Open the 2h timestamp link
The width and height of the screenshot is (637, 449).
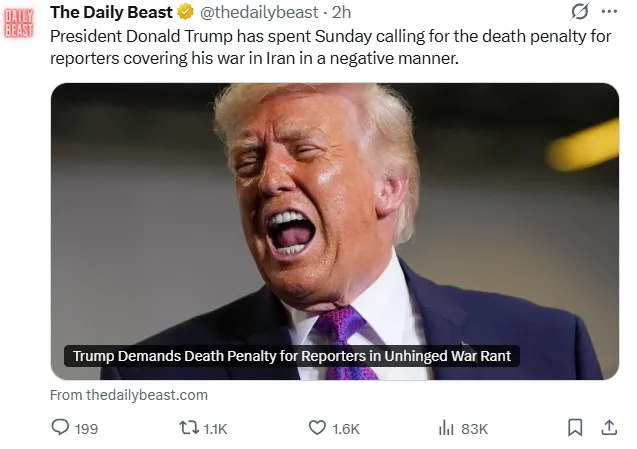pos(341,12)
